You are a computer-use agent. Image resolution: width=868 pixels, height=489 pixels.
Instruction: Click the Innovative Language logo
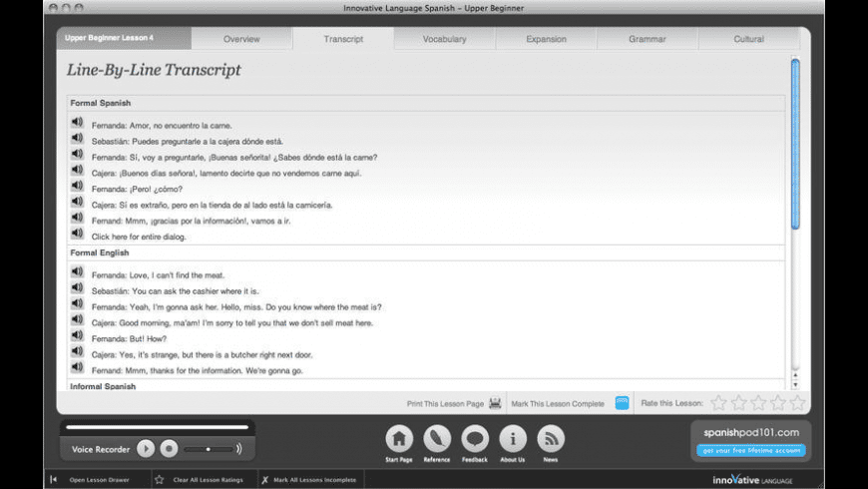[752, 480]
